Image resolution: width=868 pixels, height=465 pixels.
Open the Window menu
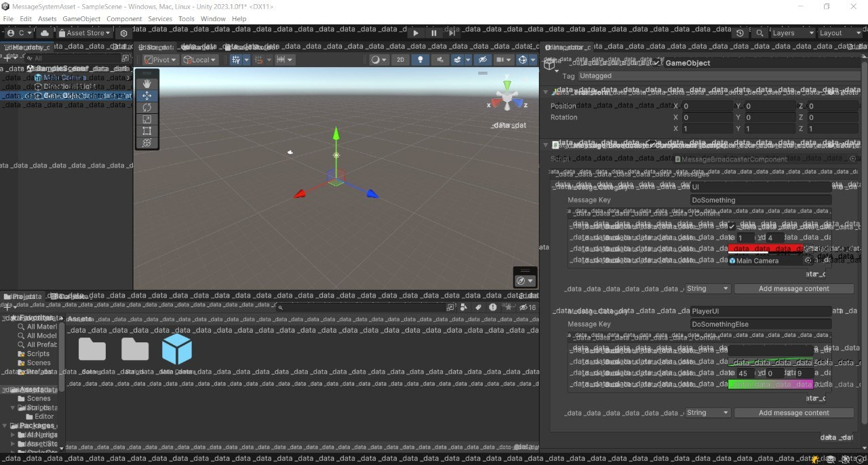pos(213,19)
